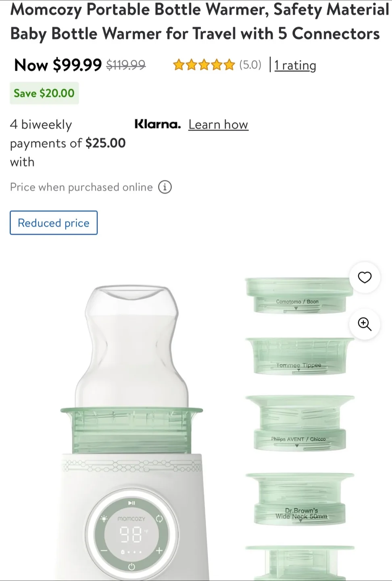
Task: Click the Klarna Learn how link
Action: click(218, 124)
